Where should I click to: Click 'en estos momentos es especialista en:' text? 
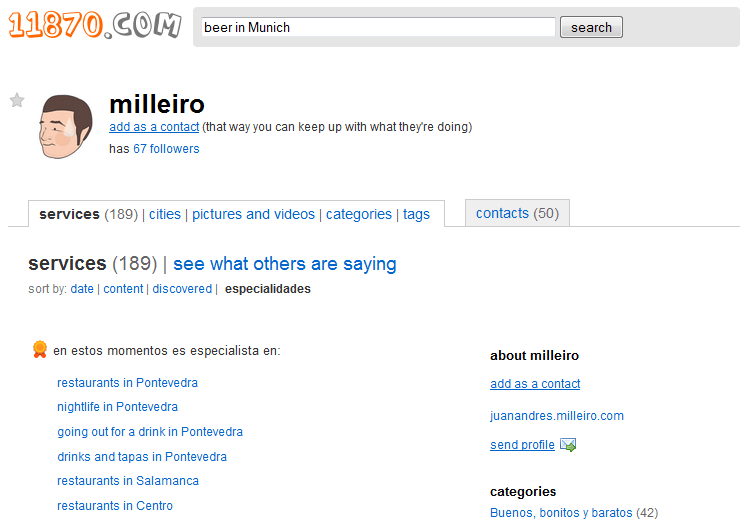click(167, 351)
